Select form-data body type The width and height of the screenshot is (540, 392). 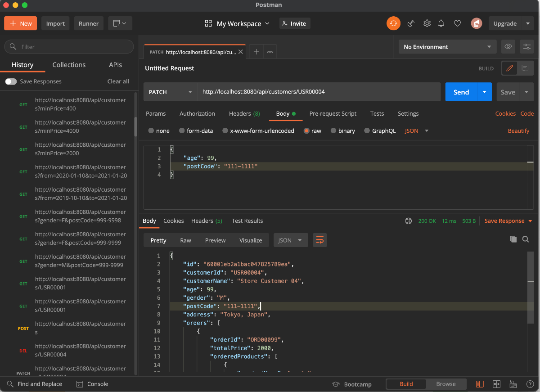[196, 131]
